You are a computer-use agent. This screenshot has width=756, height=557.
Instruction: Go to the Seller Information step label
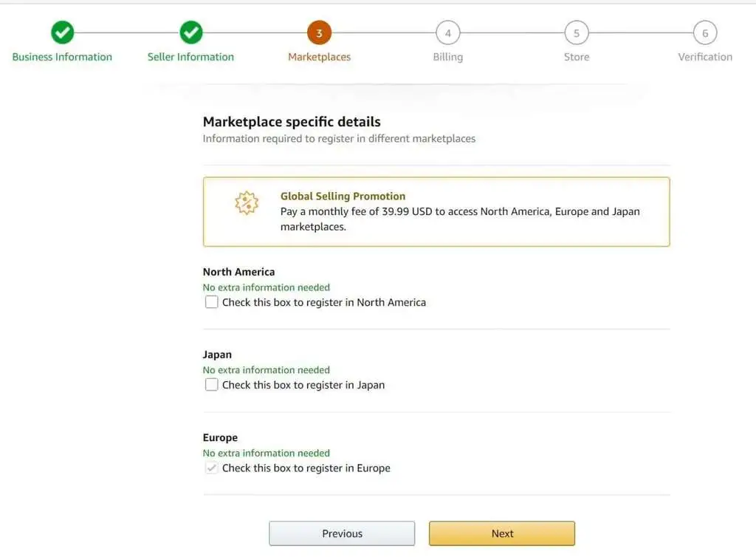tap(191, 57)
